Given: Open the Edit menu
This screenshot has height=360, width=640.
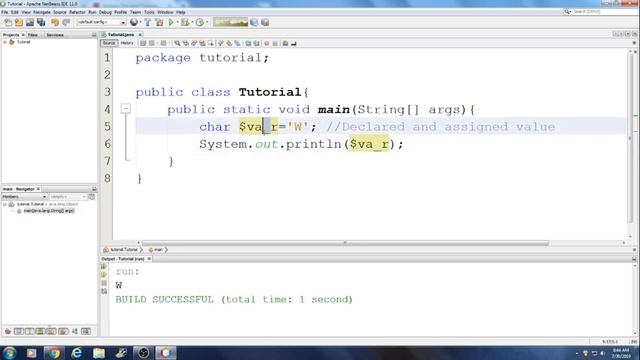Looking at the screenshot, I should click(x=15, y=12).
